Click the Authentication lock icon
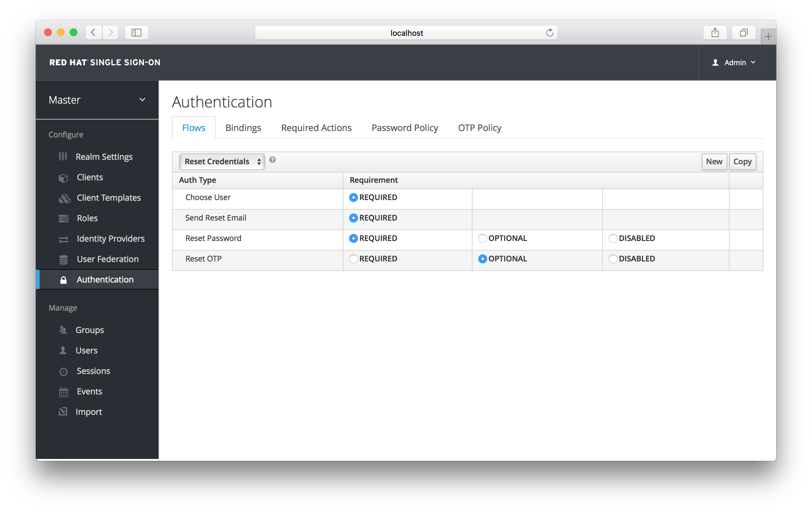 point(65,280)
